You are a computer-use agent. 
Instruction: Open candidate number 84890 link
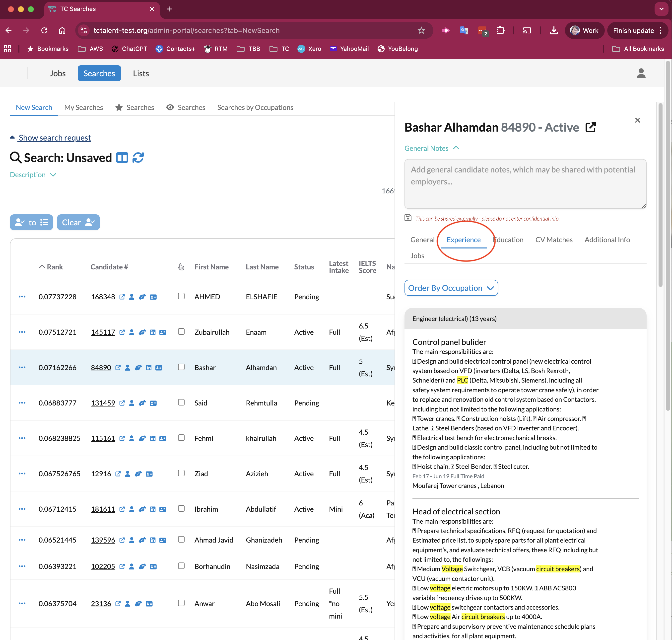(x=101, y=367)
